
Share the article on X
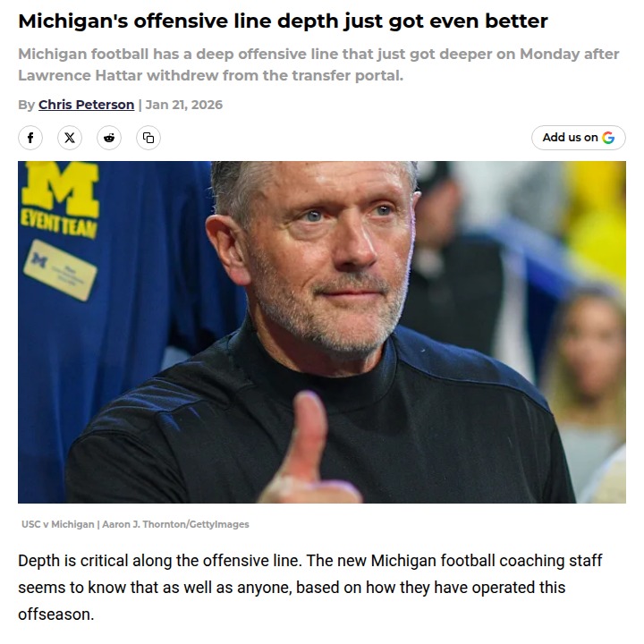coord(70,138)
